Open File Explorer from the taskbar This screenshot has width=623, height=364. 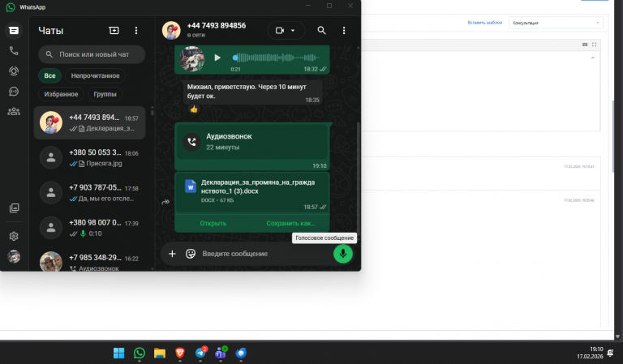click(160, 353)
